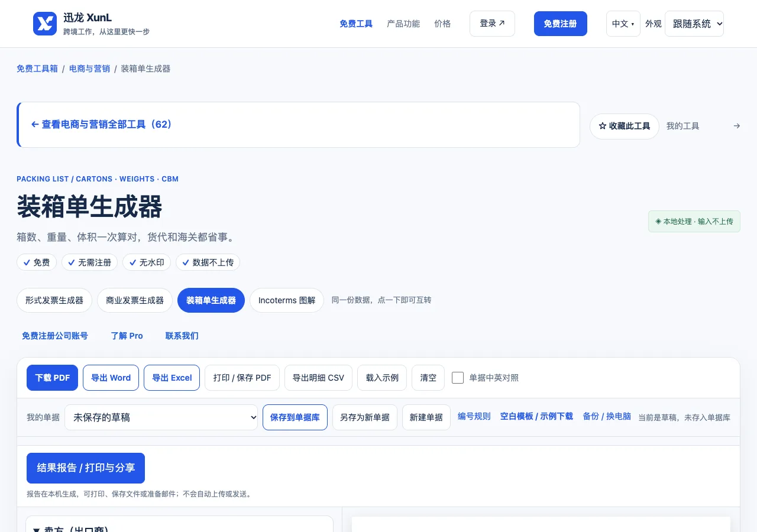Click the 导出明细 CSV button
757x532 pixels.
[318, 378]
